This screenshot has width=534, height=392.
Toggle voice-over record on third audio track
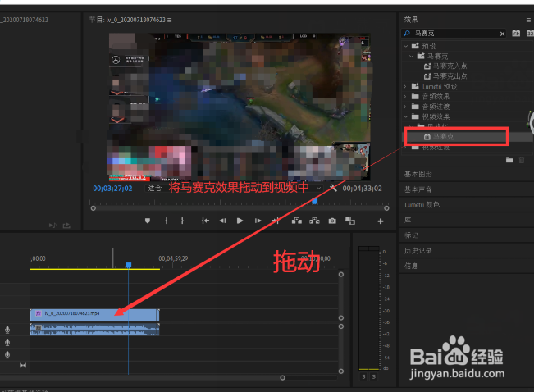pos(7,355)
